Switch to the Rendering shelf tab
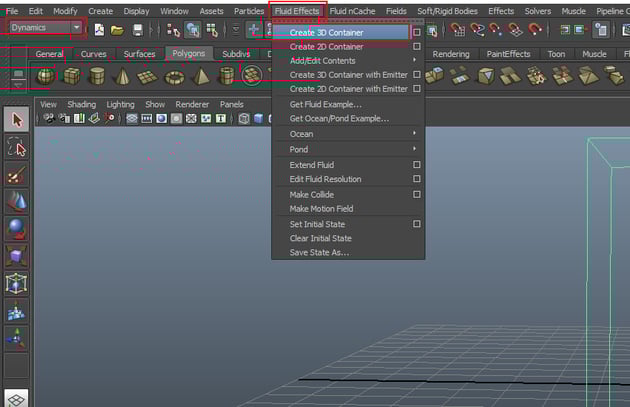Viewport: 630px width, 407px height. [x=451, y=54]
